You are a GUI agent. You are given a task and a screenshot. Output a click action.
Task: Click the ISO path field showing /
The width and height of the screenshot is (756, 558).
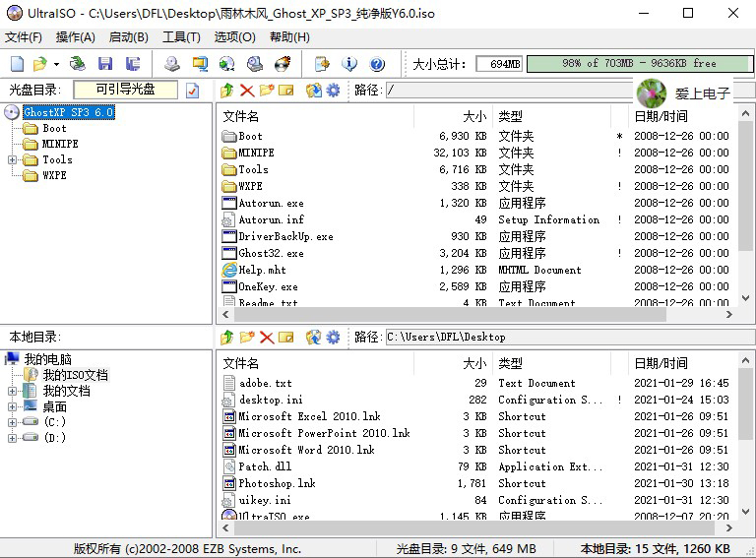tap(509, 91)
